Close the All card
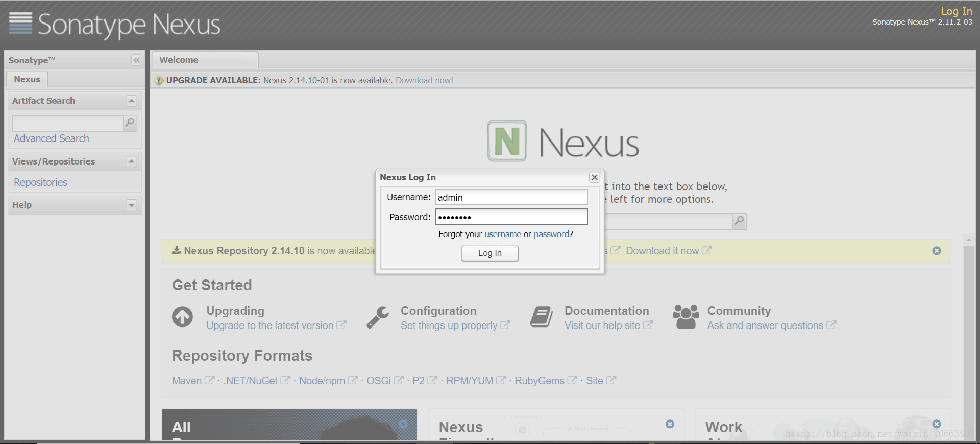The height and width of the screenshot is (444, 980). tap(403, 424)
